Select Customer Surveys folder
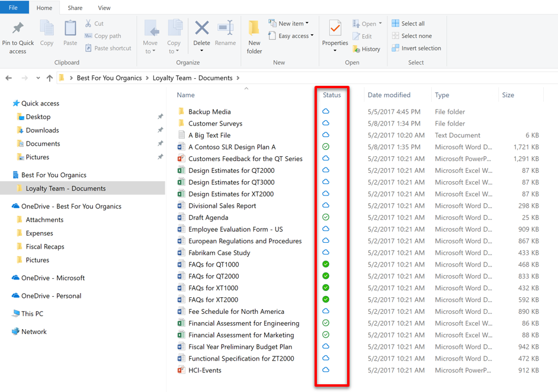This screenshot has width=558, height=392. [x=215, y=123]
